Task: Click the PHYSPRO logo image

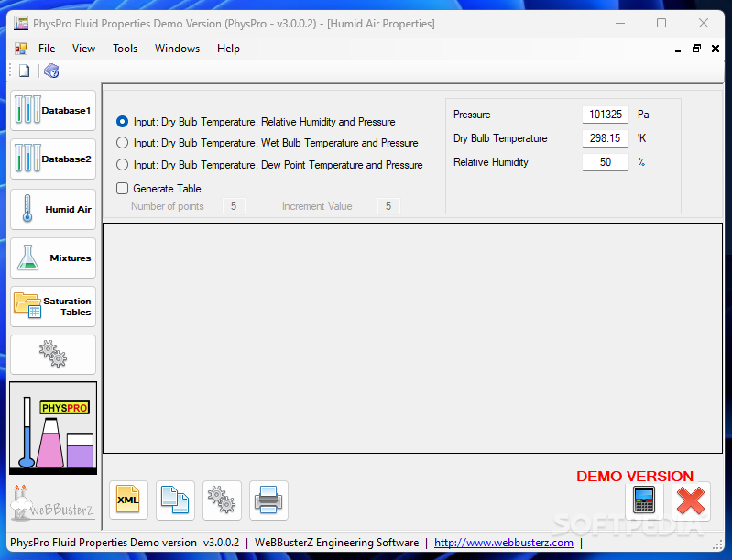Action: tap(53, 428)
